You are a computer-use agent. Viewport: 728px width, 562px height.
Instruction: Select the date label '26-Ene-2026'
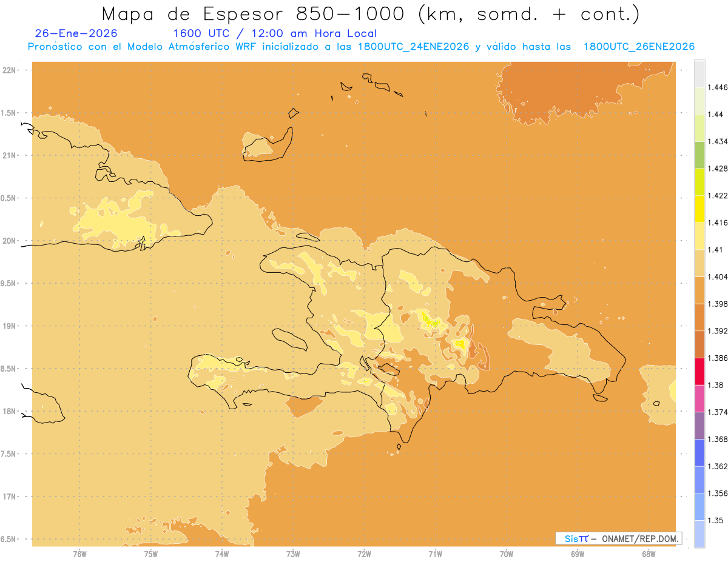coord(76,33)
